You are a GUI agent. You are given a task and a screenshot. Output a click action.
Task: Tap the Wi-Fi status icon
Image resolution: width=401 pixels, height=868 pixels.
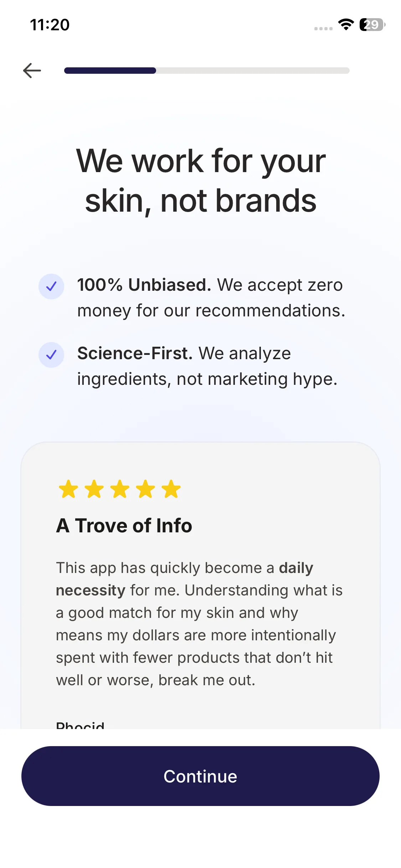[346, 25]
